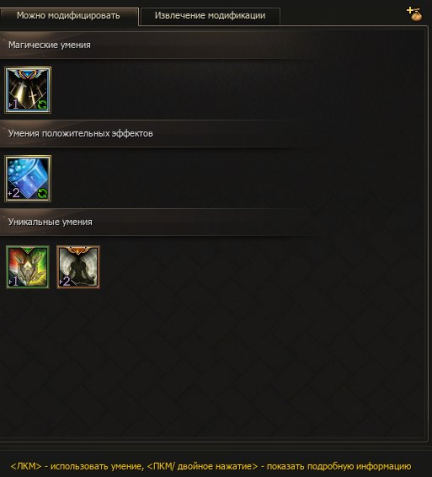Click the +2 badge on blue crystal skill
This screenshot has width=432, height=477.
[14, 193]
